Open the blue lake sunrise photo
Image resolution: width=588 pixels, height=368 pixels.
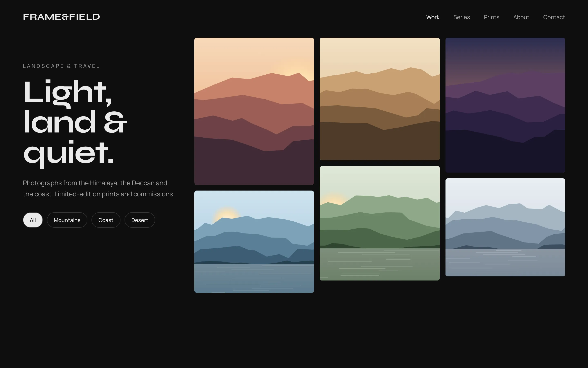click(x=254, y=242)
